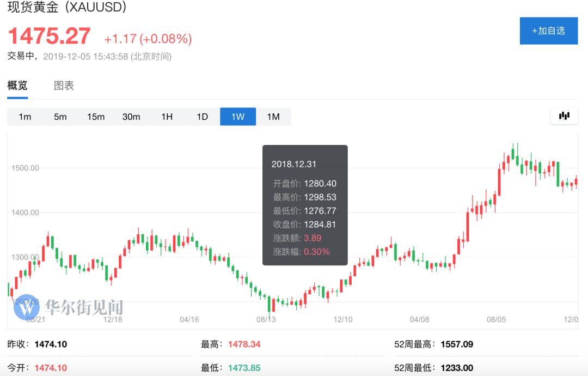Click the 2018.12.31 data tooltip on chart
The image size is (588, 376).
pyautogui.click(x=304, y=204)
